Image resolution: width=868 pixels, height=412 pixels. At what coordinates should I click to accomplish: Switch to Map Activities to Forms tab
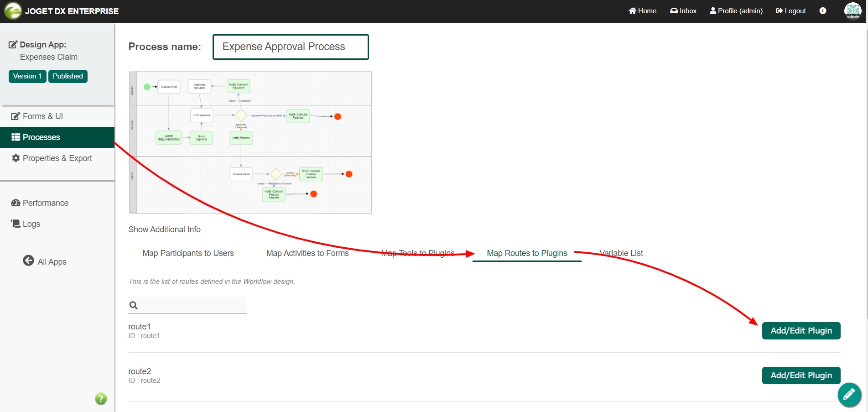tap(307, 253)
